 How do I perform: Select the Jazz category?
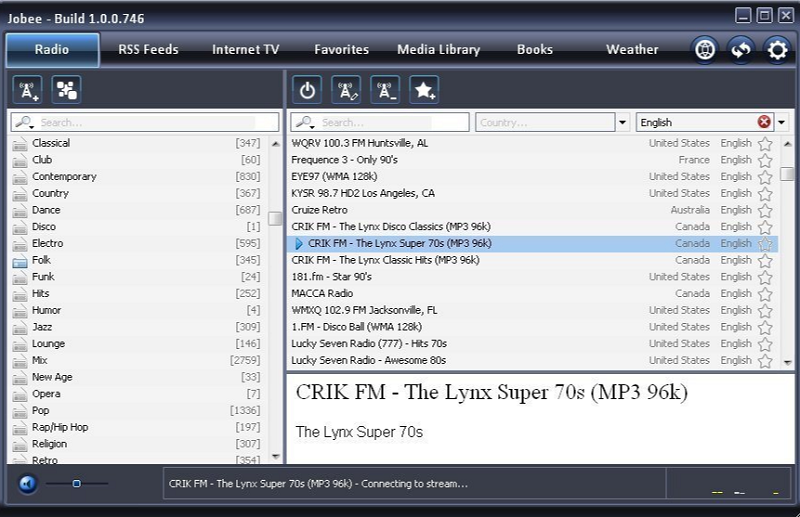point(137,327)
